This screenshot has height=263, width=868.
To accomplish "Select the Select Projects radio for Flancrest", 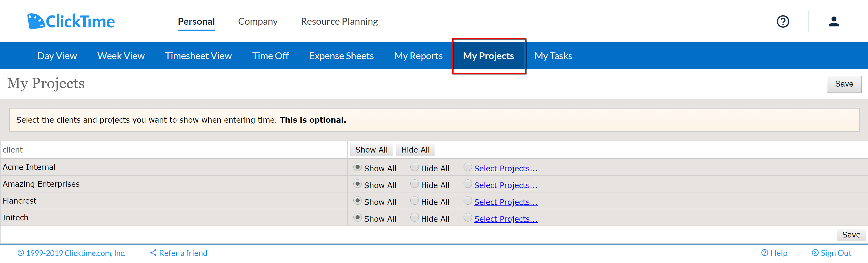I will [x=467, y=201].
